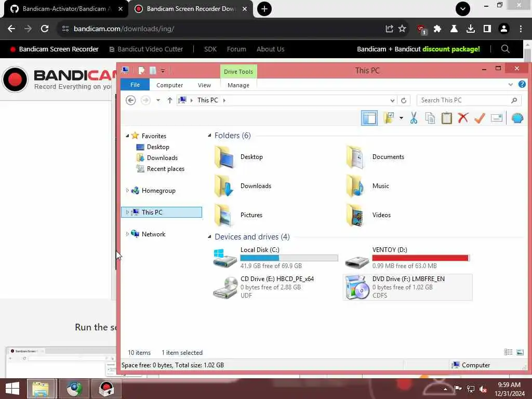The height and width of the screenshot is (399, 532).
Task: Select the Pictures folder icon
Action: [224, 215]
